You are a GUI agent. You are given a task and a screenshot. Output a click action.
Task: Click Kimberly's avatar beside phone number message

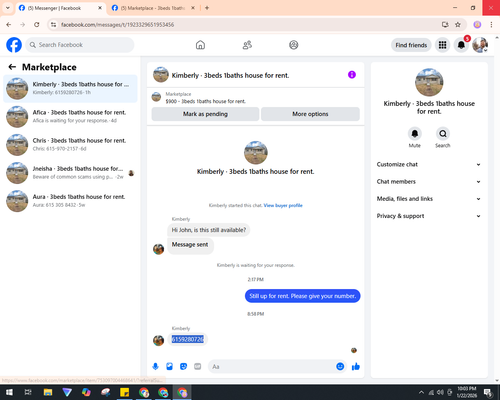(x=158, y=340)
